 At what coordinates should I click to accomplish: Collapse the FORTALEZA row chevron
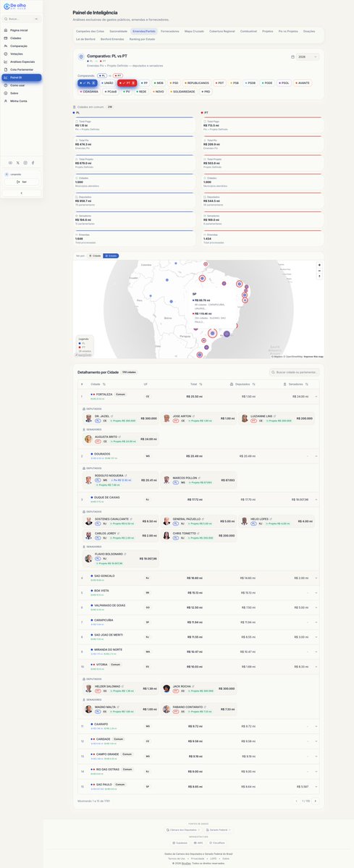coord(316,397)
